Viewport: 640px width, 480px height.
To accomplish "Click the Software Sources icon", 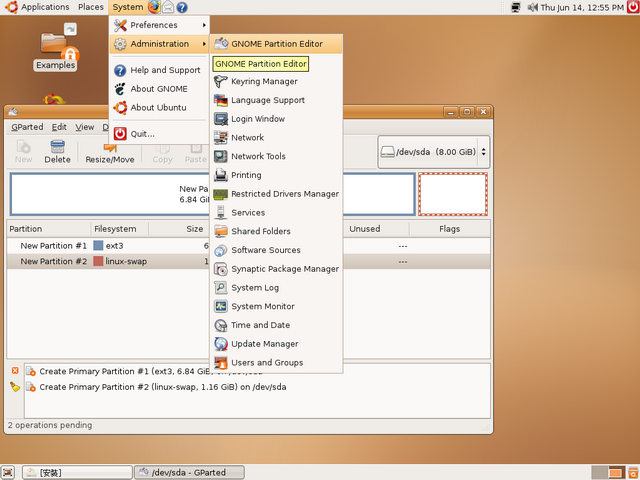I will pos(221,250).
